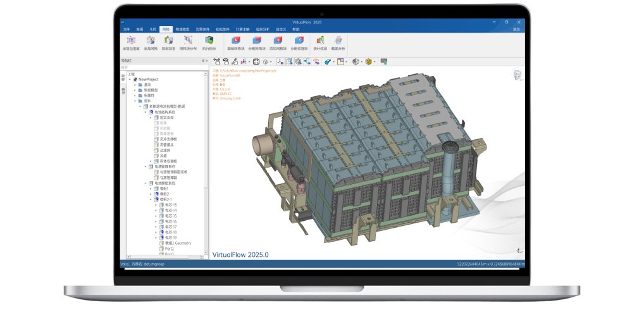Screen dimensions: 644x317
Task: Select the 编辑网格块 edit mesh block tool
Action: (236, 42)
